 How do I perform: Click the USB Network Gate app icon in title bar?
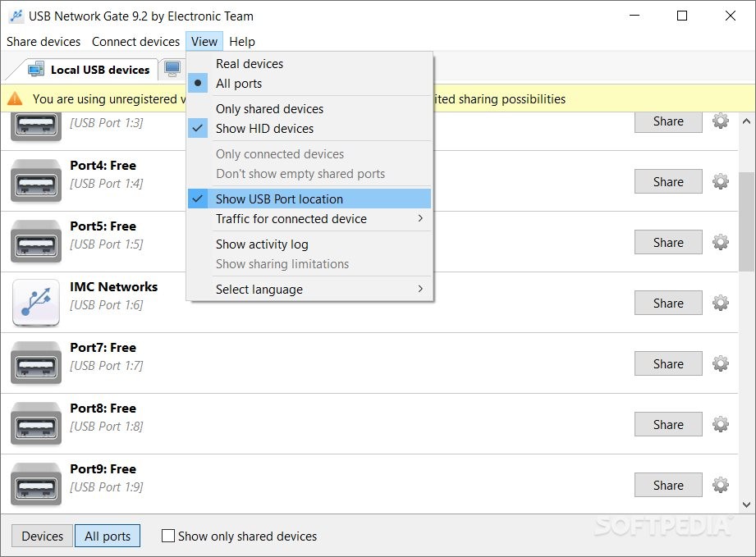click(x=16, y=16)
